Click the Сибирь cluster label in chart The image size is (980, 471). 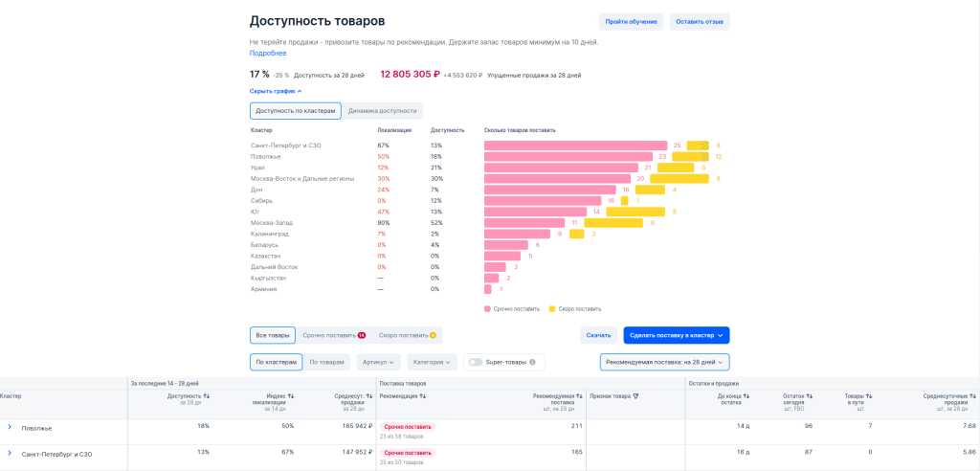(x=261, y=201)
